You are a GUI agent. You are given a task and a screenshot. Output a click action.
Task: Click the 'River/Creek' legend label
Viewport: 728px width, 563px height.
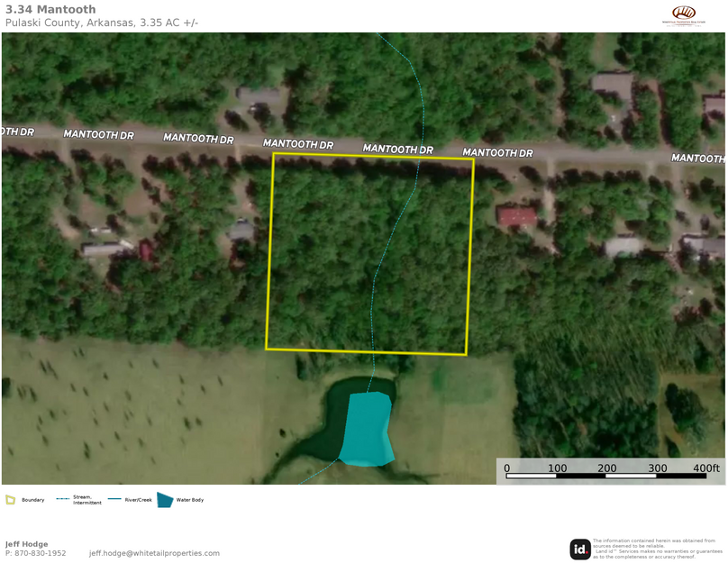(x=139, y=500)
